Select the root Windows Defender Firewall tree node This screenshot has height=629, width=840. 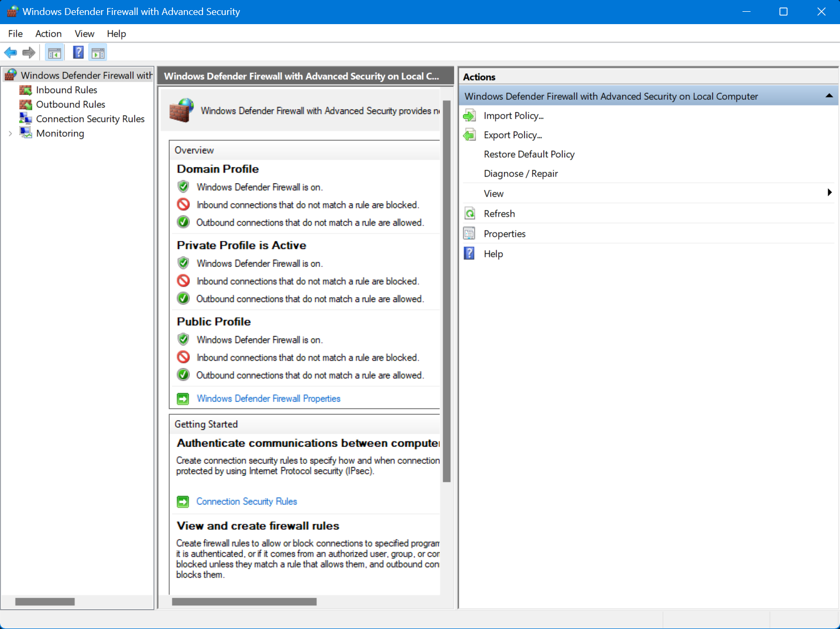tap(87, 76)
